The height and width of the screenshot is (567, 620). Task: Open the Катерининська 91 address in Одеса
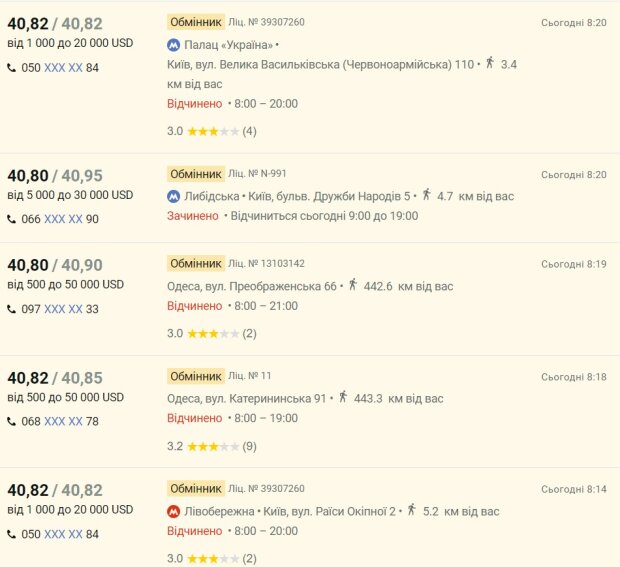coord(247,398)
